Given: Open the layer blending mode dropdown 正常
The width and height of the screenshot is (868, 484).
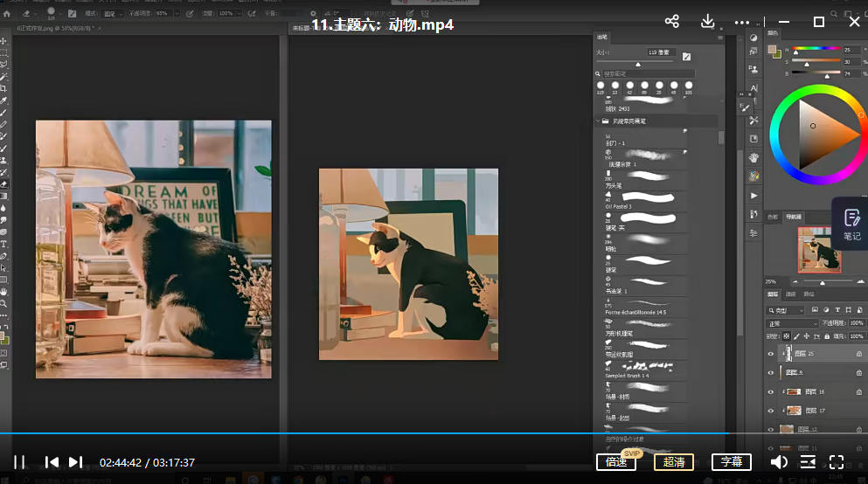Looking at the screenshot, I should tap(791, 323).
